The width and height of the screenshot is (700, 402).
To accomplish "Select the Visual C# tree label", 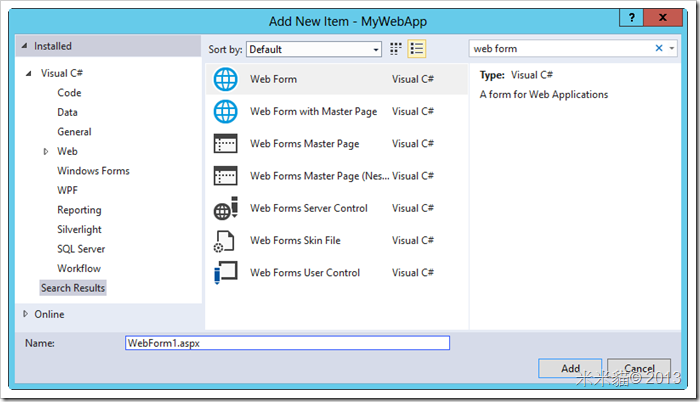I will point(62,73).
